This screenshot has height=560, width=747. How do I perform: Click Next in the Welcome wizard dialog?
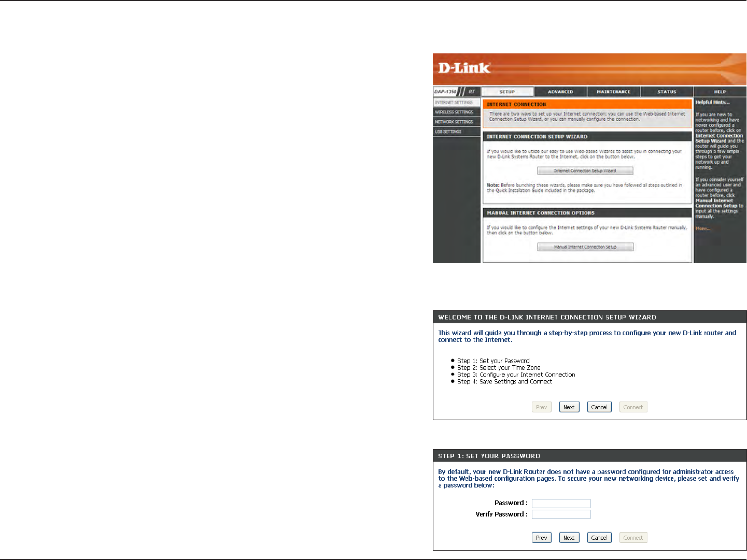(x=569, y=407)
